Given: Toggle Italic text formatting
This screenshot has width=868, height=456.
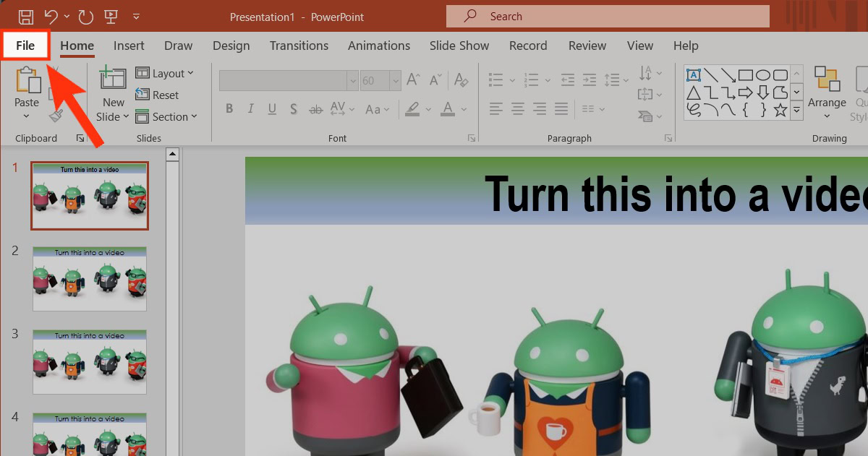Looking at the screenshot, I should pos(250,109).
